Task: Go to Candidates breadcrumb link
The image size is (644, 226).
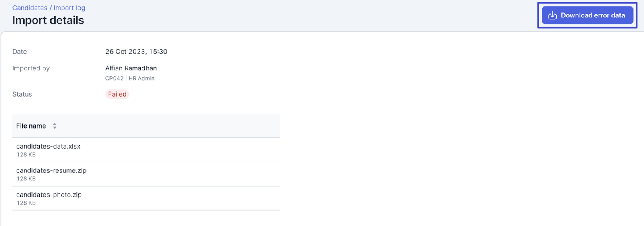Action: coord(30,8)
